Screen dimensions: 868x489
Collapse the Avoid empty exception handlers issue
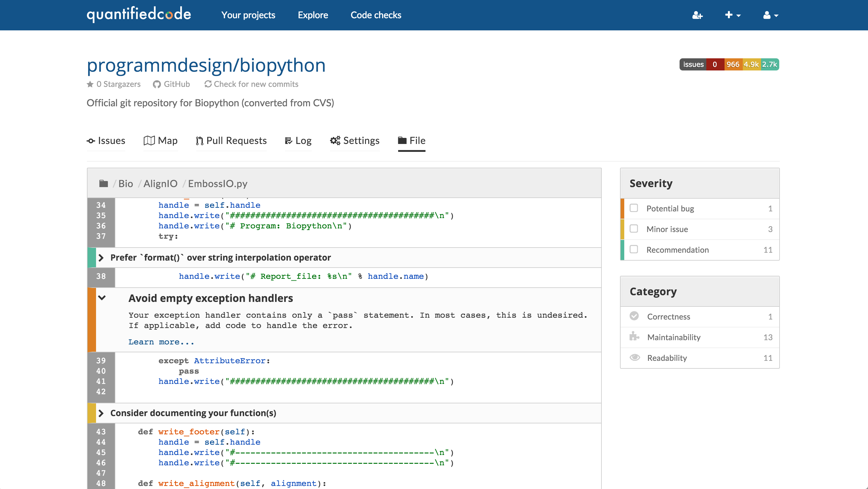coord(102,298)
